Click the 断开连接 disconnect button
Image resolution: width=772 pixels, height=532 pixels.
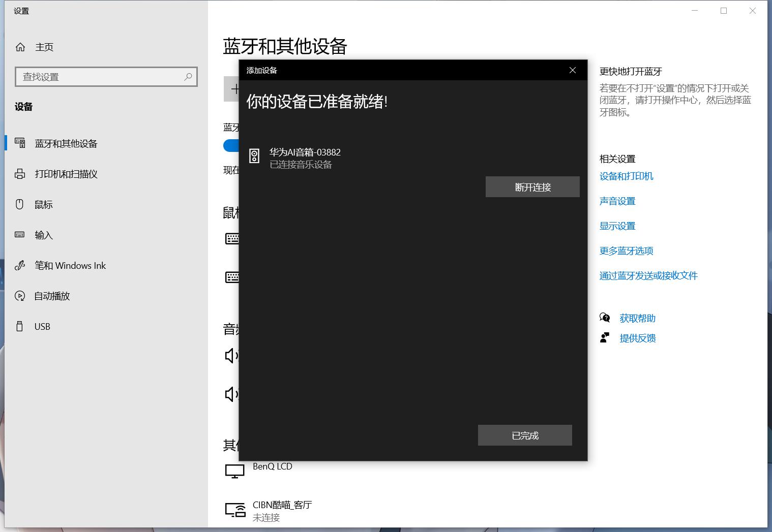[x=532, y=186]
